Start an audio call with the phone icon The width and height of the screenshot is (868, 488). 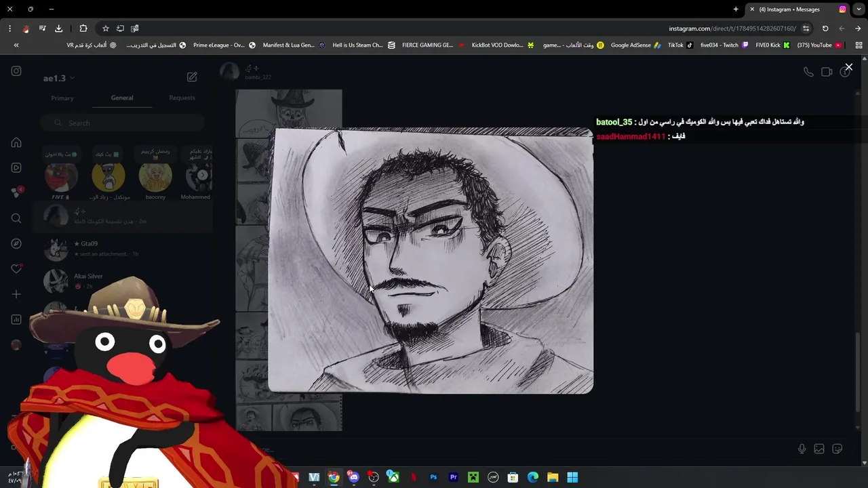[x=808, y=72]
